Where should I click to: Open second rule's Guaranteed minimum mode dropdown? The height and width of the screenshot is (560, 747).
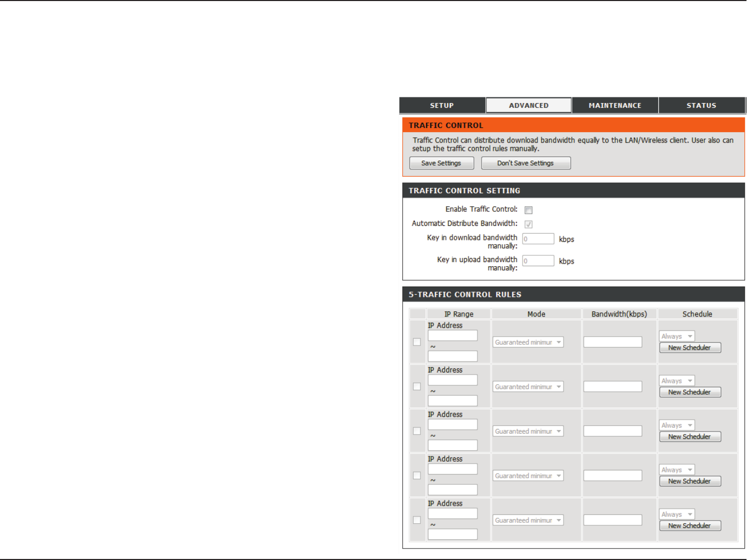click(x=528, y=387)
